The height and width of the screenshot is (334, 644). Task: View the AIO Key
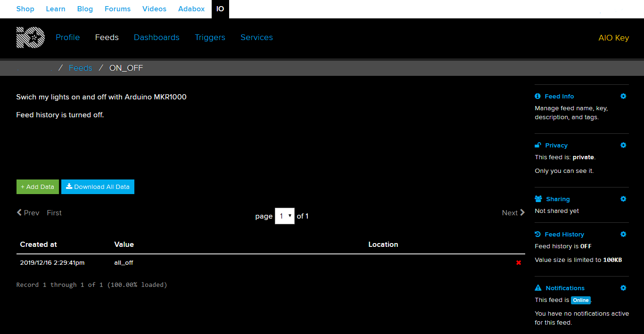(613, 38)
